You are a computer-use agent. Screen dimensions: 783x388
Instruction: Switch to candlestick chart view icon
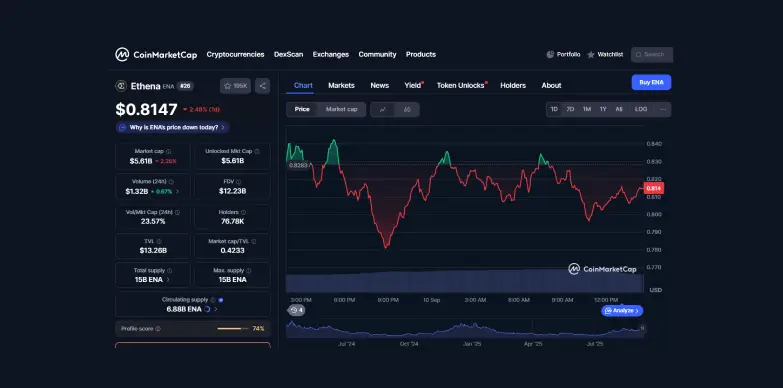(x=407, y=109)
